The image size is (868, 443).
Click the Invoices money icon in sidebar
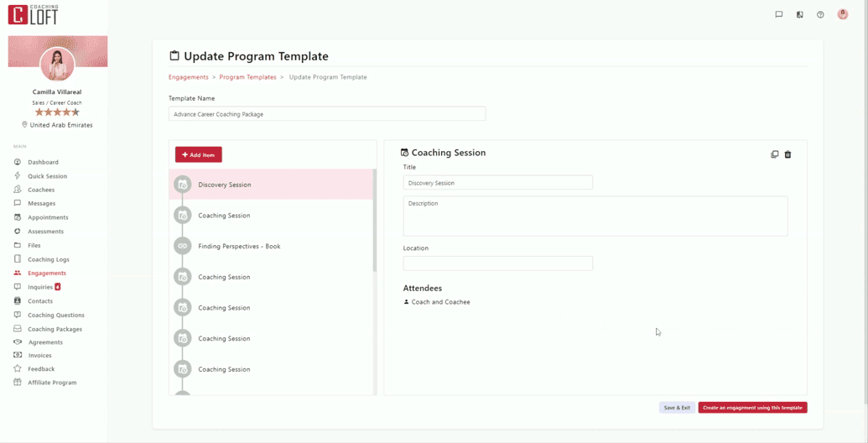click(17, 356)
